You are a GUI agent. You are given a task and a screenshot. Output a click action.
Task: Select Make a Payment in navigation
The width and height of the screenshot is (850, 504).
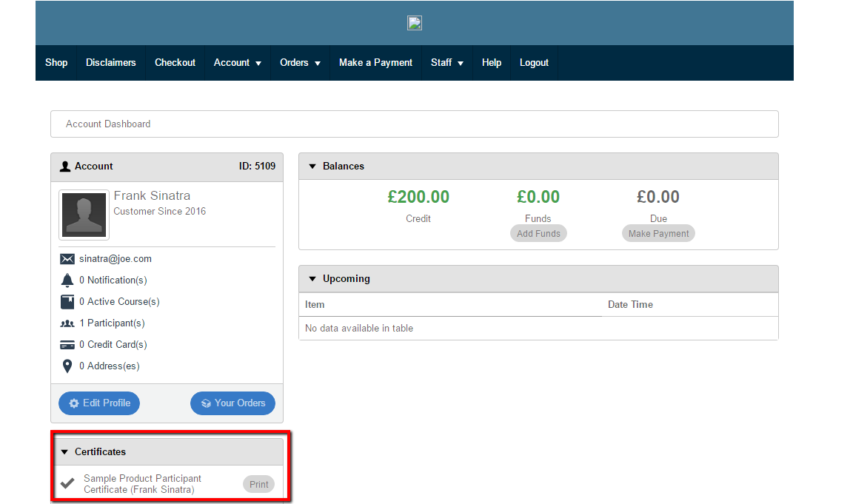(375, 63)
